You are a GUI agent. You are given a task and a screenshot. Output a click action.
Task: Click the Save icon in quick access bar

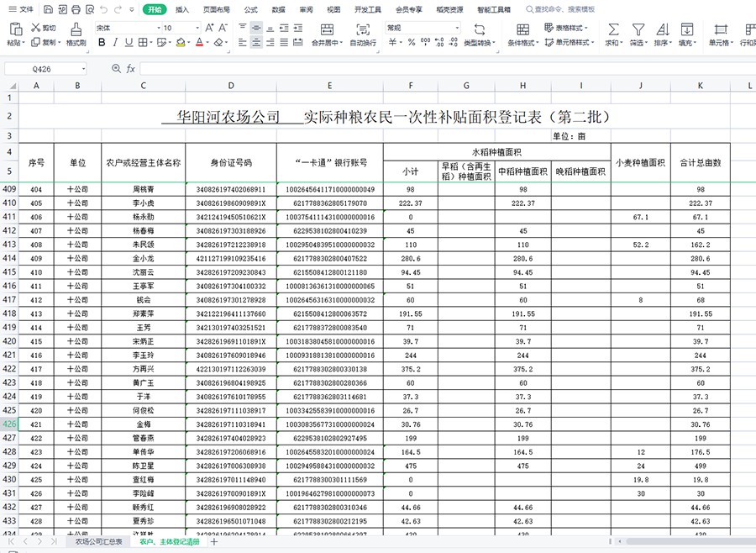tap(49, 10)
